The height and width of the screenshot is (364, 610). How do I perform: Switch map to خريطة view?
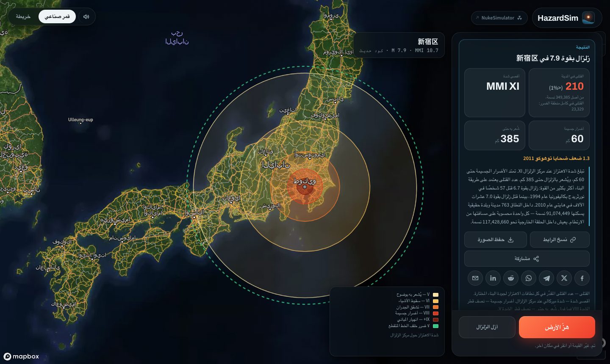(23, 17)
